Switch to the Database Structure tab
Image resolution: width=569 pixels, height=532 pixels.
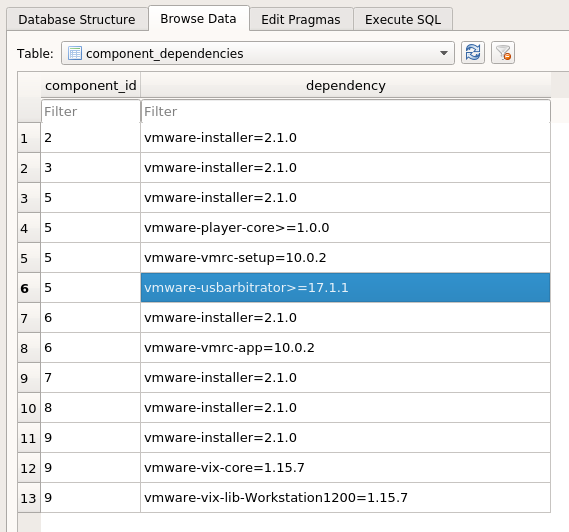pos(77,20)
